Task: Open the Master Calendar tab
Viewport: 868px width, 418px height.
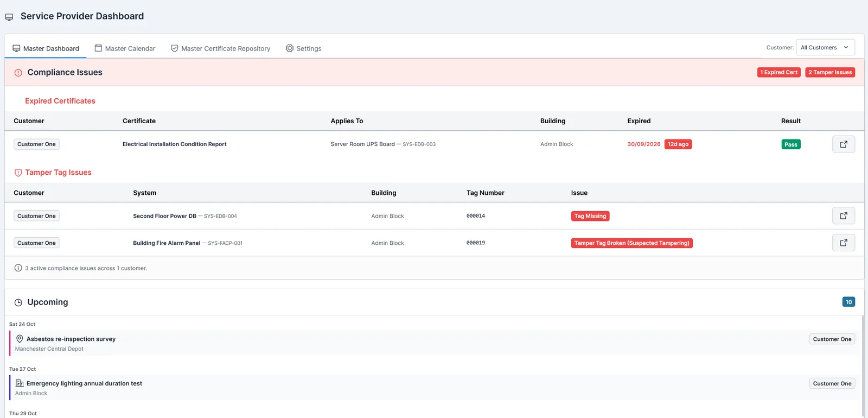Action: tap(125, 48)
